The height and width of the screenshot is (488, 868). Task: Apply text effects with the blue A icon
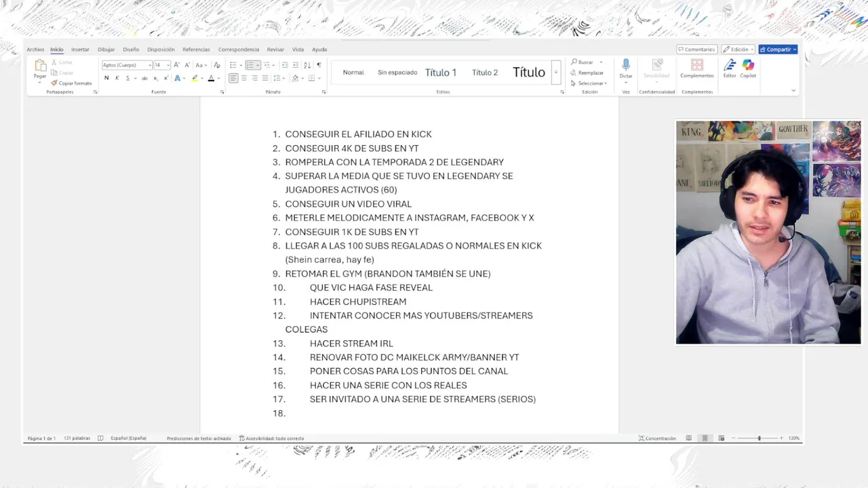point(178,78)
